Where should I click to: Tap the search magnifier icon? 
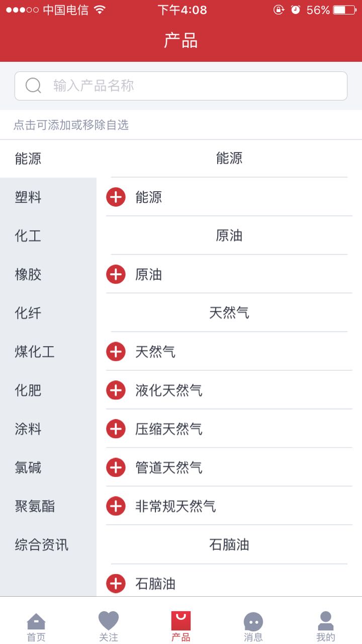pyautogui.click(x=33, y=86)
